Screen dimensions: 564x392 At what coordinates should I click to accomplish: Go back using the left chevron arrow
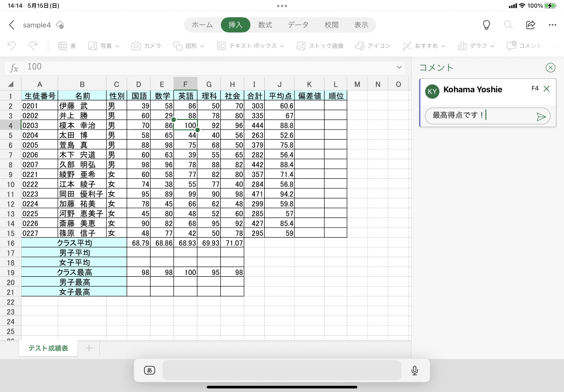tap(11, 25)
